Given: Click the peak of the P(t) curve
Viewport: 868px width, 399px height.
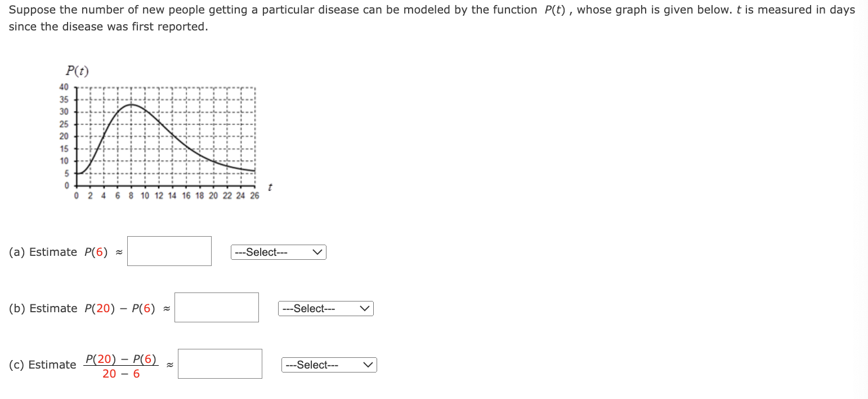Looking at the screenshot, I should [132, 104].
